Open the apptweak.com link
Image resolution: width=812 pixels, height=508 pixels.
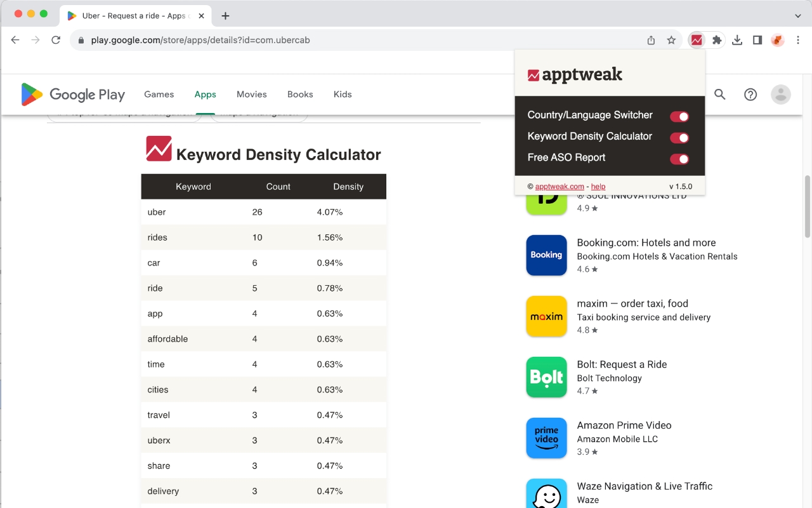559,186
